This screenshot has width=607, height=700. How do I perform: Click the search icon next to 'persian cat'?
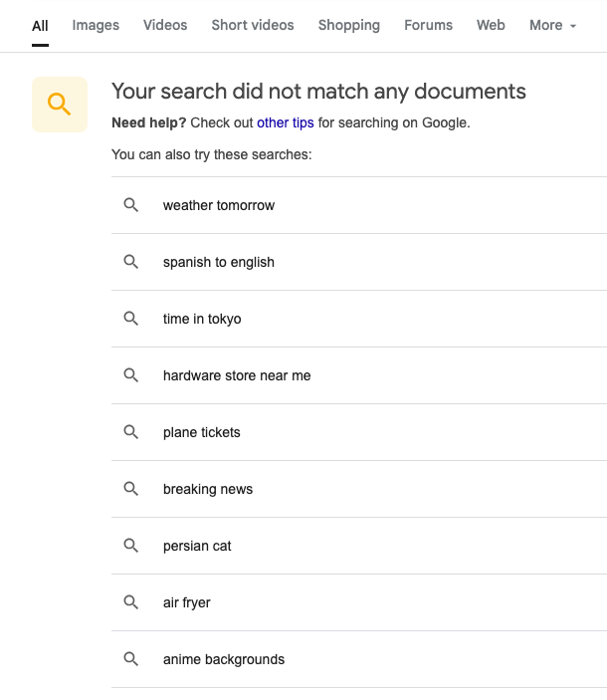pos(130,546)
